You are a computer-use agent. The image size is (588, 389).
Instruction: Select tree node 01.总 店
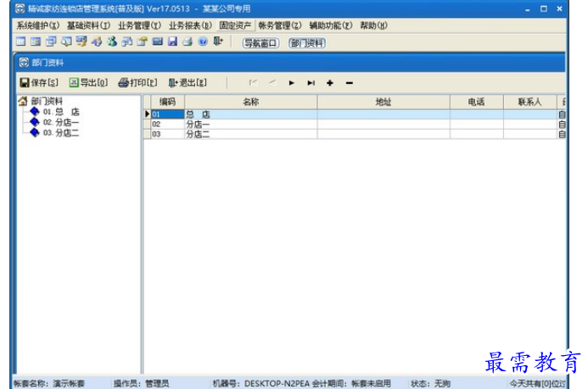click(61, 112)
